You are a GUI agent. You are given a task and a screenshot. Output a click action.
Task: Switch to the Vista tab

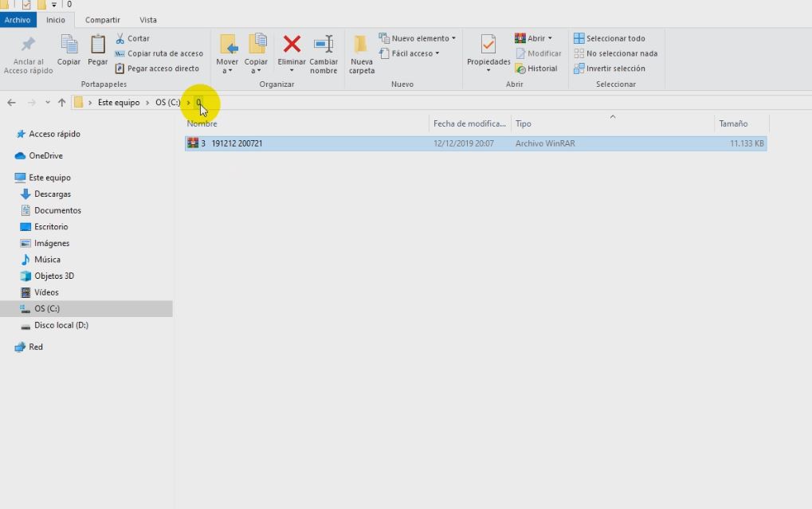tap(147, 20)
